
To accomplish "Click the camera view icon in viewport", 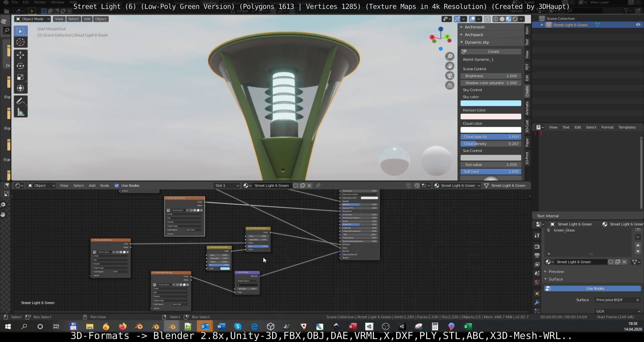I will coord(449,76).
